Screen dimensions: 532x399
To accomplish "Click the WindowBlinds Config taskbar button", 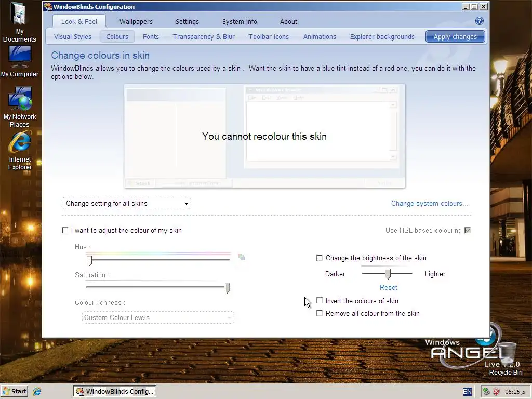I will point(115,391).
